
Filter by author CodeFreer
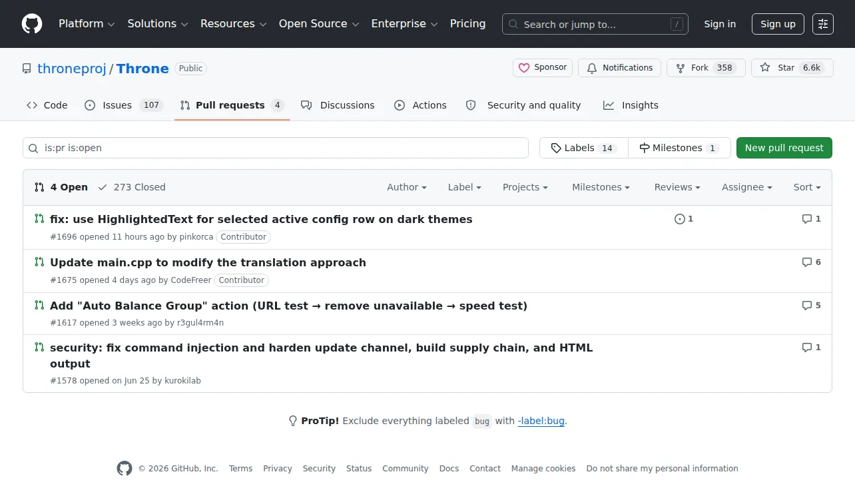pos(190,280)
